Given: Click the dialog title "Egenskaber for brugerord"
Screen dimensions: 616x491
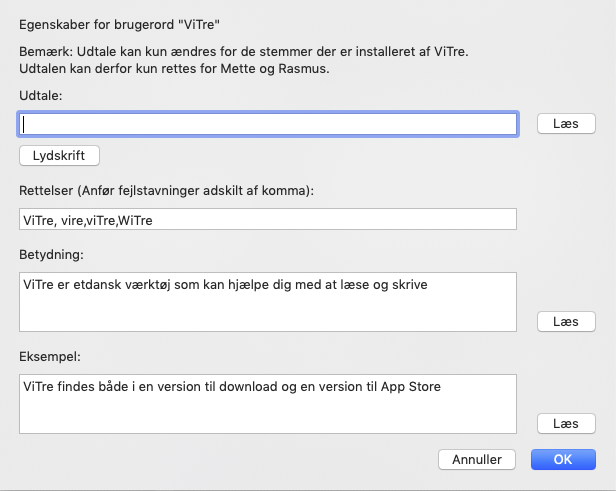Looking at the screenshot, I should (x=119, y=25).
